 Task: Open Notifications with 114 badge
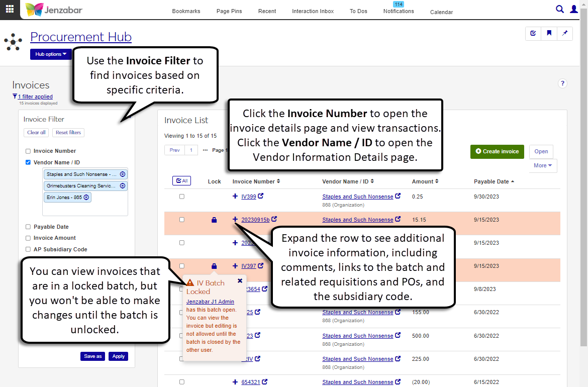(x=399, y=9)
